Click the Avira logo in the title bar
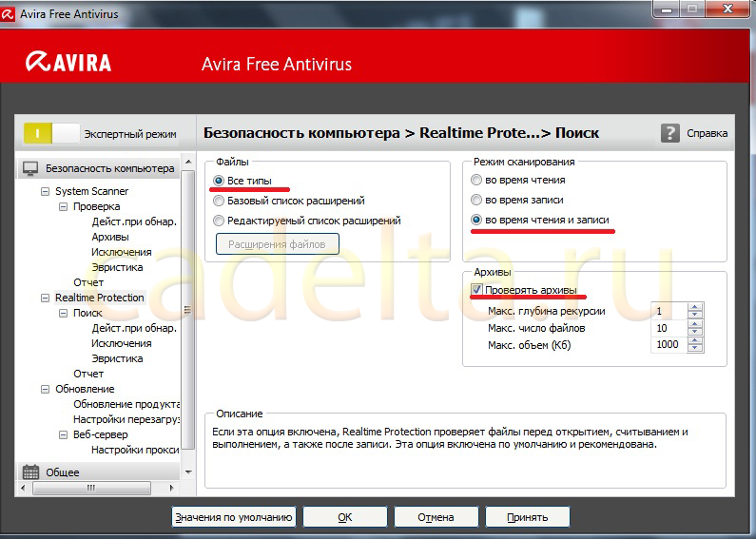Image resolution: width=756 pixels, height=539 pixels. (8, 14)
